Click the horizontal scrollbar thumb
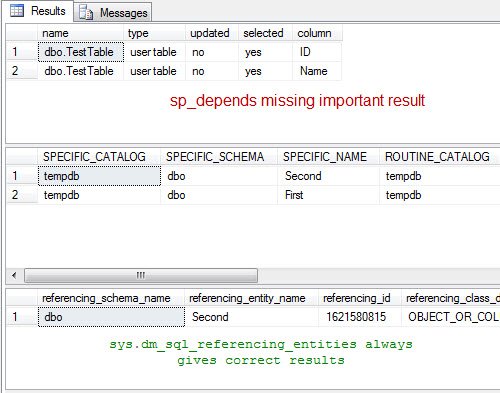Image resolution: width=500 pixels, height=393 pixels. pyautogui.click(x=141, y=275)
